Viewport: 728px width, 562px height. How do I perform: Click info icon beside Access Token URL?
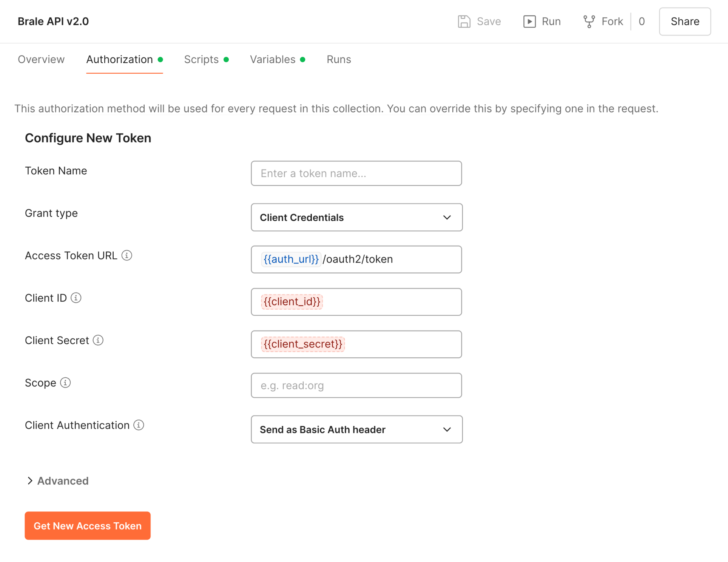127,256
